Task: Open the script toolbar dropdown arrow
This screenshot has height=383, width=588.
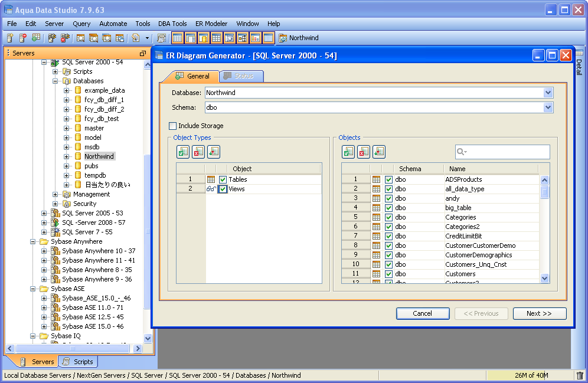Action: (147, 38)
